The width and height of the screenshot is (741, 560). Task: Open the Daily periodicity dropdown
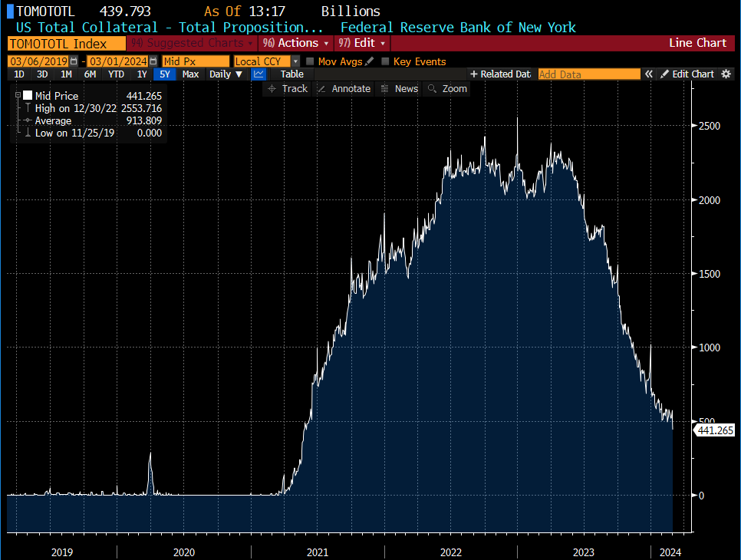coord(226,74)
